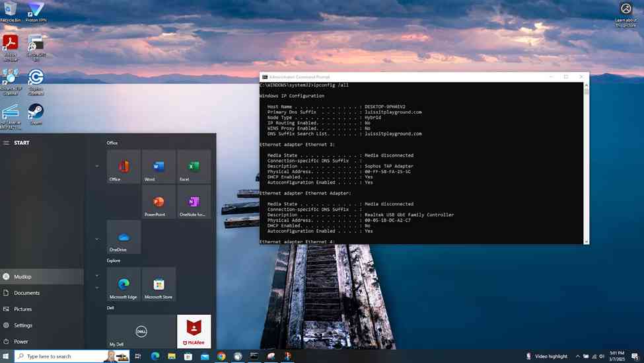The width and height of the screenshot is (644, 363).
Task: Launch Proton VPN from the desktop
Action: [x=36, y=11]
